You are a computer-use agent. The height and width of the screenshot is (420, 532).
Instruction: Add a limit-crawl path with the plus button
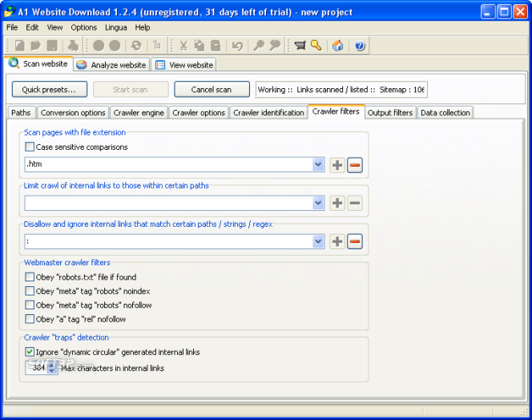(337, 203)
